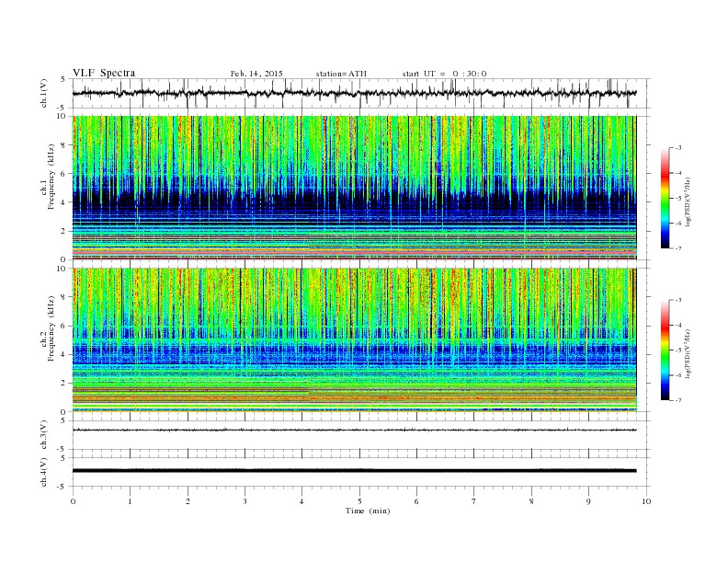Click inside the ch.1 spectrogram panel
Image resolution: width=728 pixels, height=563 pixels.
(354, 188)
